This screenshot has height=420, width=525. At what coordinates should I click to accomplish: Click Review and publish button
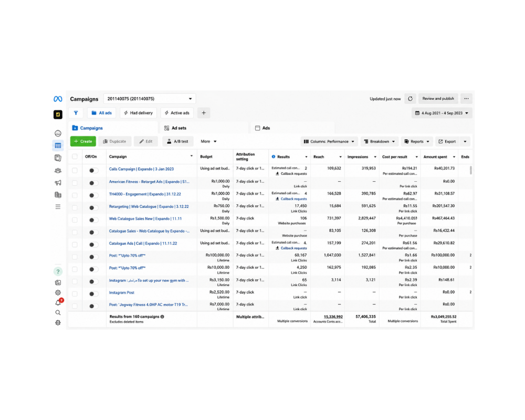pyautogui.click(x=438, y=99)
